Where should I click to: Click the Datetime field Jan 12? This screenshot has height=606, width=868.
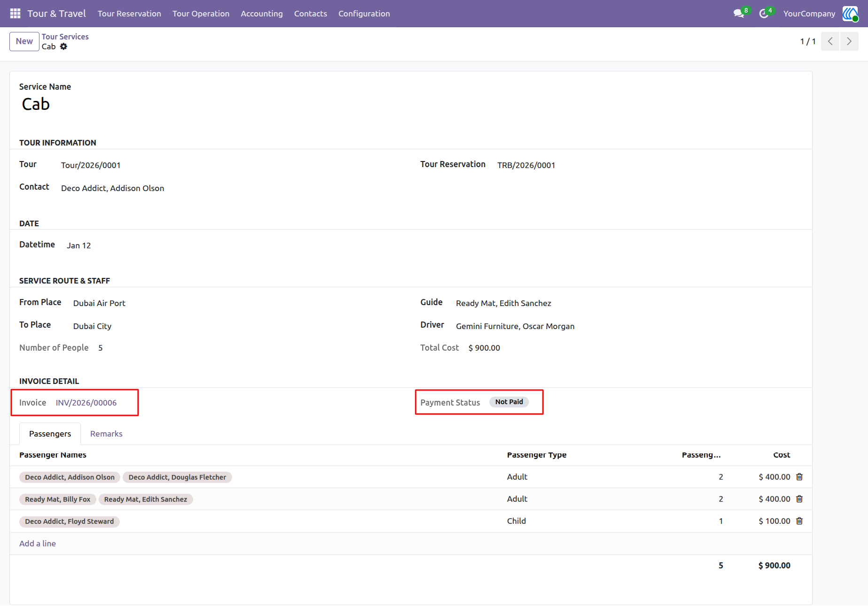tap(79, 245)
